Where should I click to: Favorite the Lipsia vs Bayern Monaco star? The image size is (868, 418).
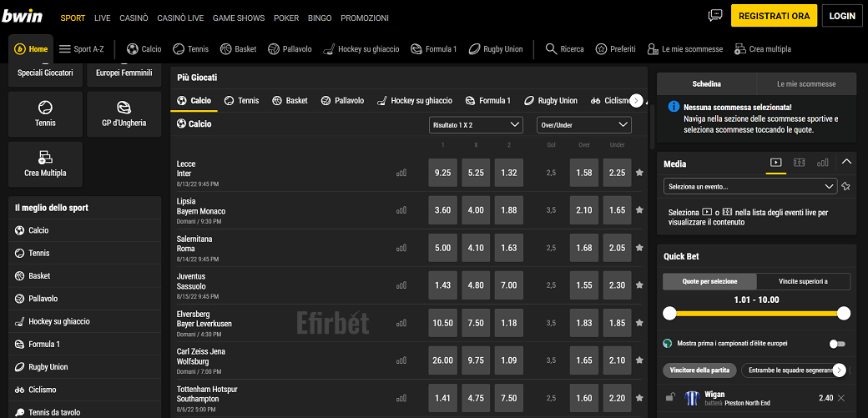[x=639, y=210]
